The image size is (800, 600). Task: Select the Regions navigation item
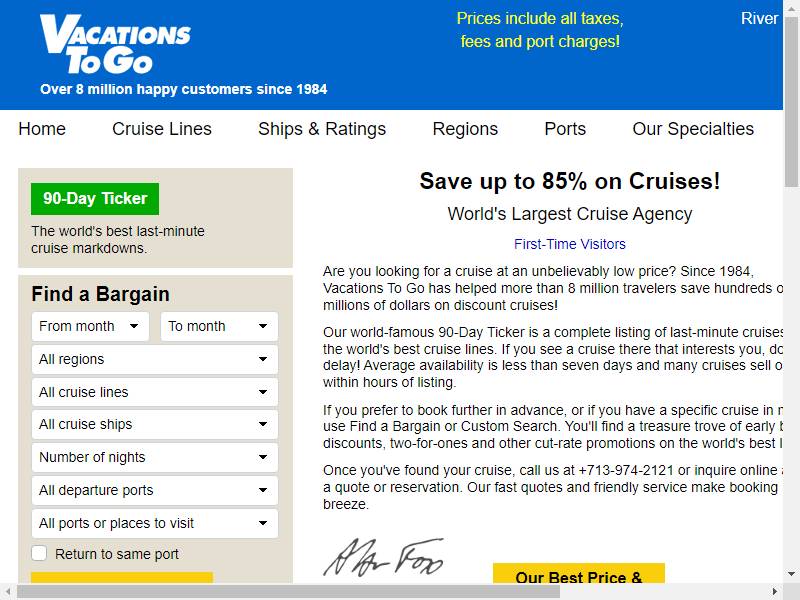[465, 129]
